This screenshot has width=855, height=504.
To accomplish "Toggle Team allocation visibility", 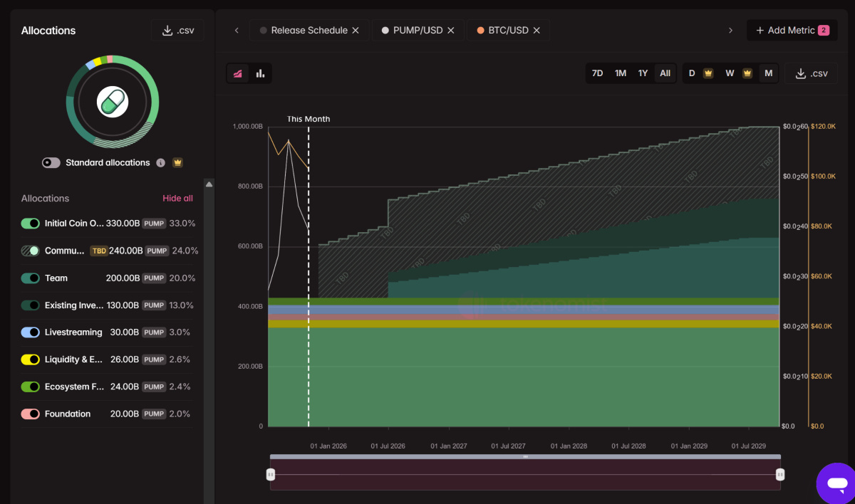I will pos(31,278).
